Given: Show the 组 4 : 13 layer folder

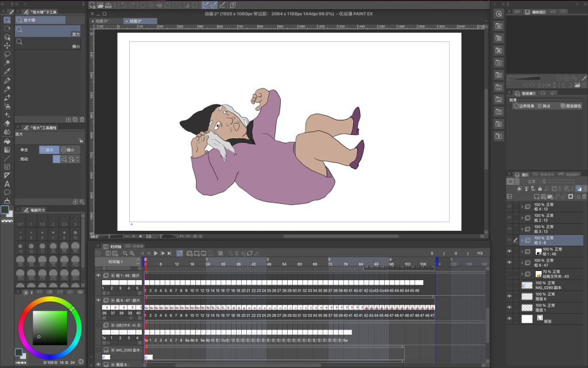Looking at the screenshot, I should click(x=509, y=207).
